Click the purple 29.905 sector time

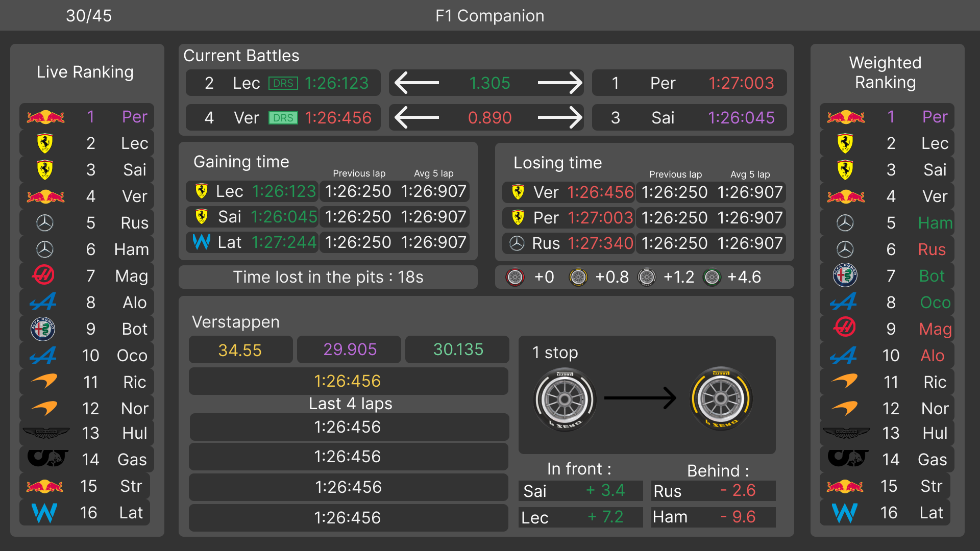click(350, 349)
